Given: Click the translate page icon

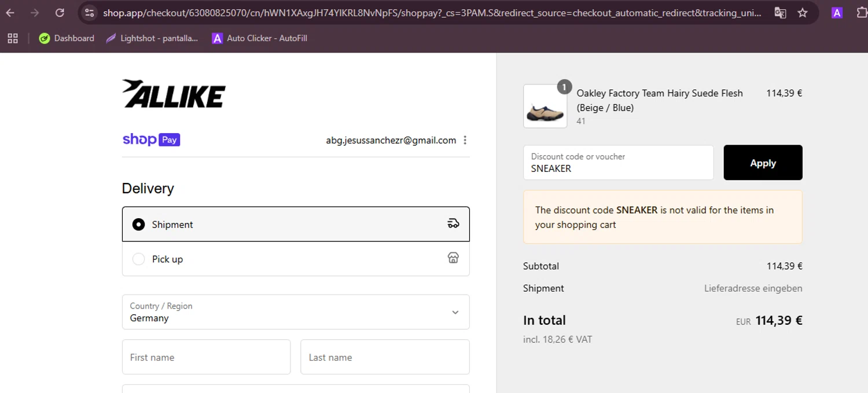Looking at the screenshot, I should point(780,13).
